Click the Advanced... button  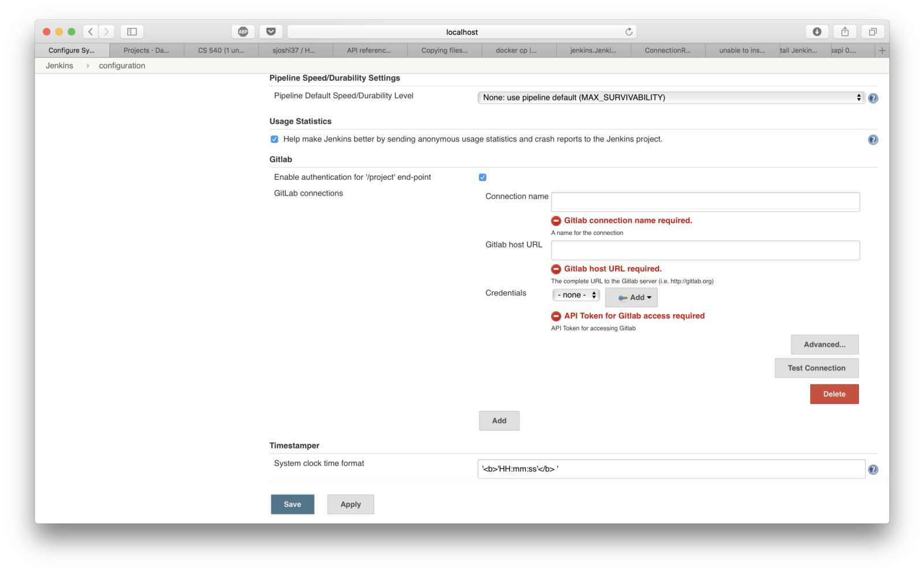pyautogui.click(x=825, y=344)
